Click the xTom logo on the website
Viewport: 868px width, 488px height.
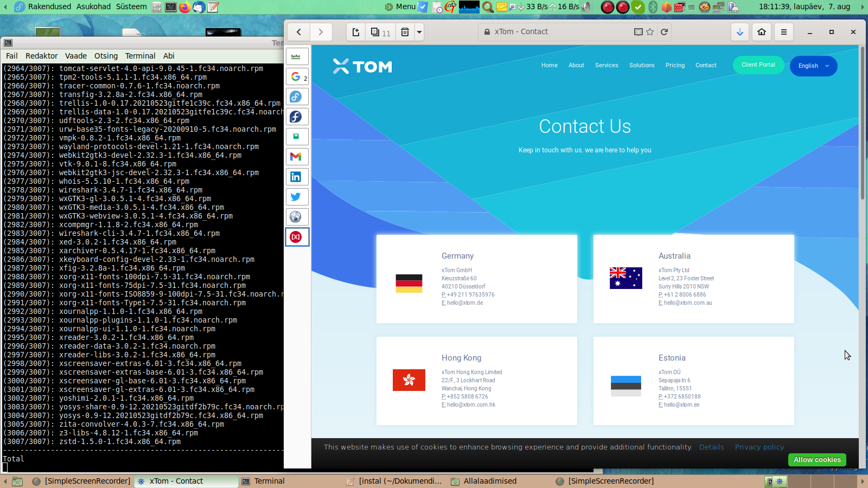(x=362, y=66)
